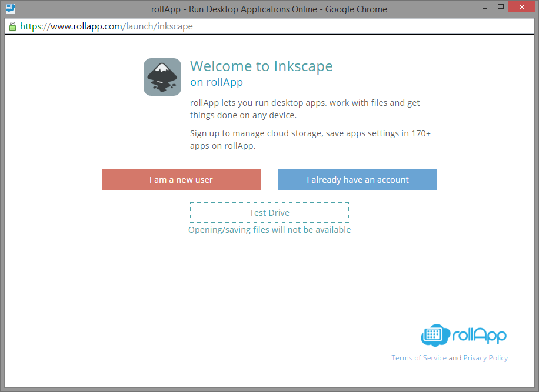Choose 'I already have an account'
The image size is (539, 392).
[358, 180]
